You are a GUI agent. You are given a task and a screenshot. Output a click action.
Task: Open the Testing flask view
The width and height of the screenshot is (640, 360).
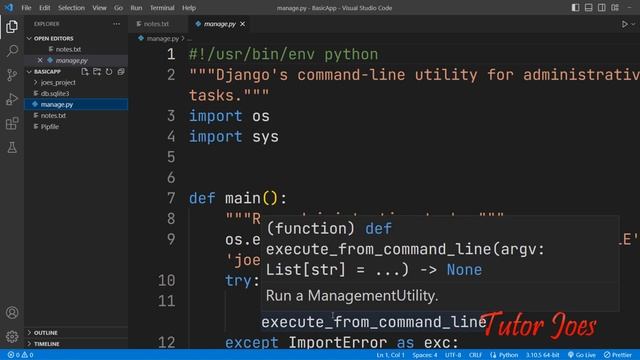(x=12, y=147)
